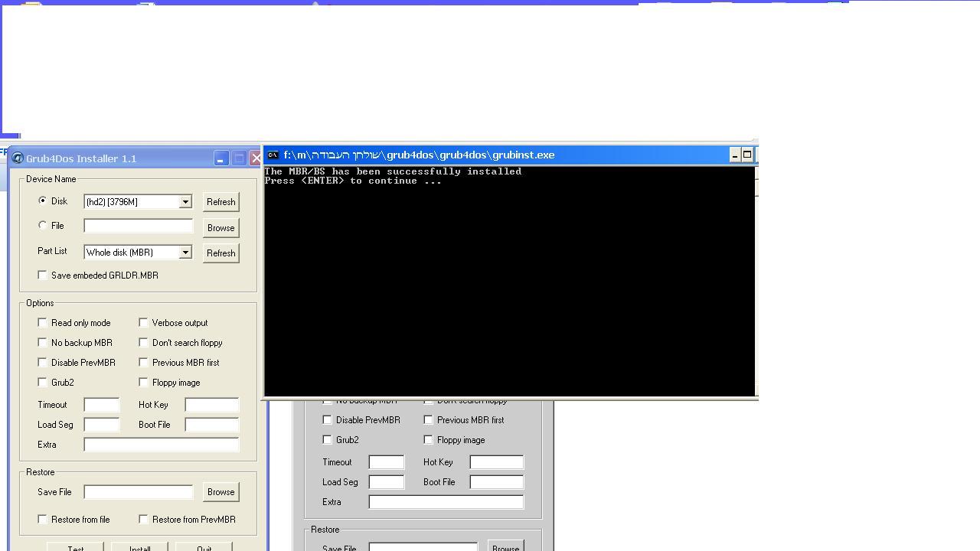Click Boot File field in background gray installer
Image resolution: width=980 pixels, height=551 pixels.
497,482
